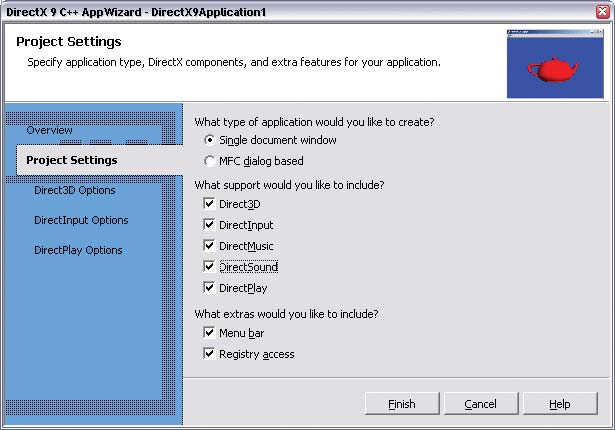Toggle Registry access checkbox
The width and height of the screenshot is (615, 430).
pyautogui.click(x=209, y=353)
